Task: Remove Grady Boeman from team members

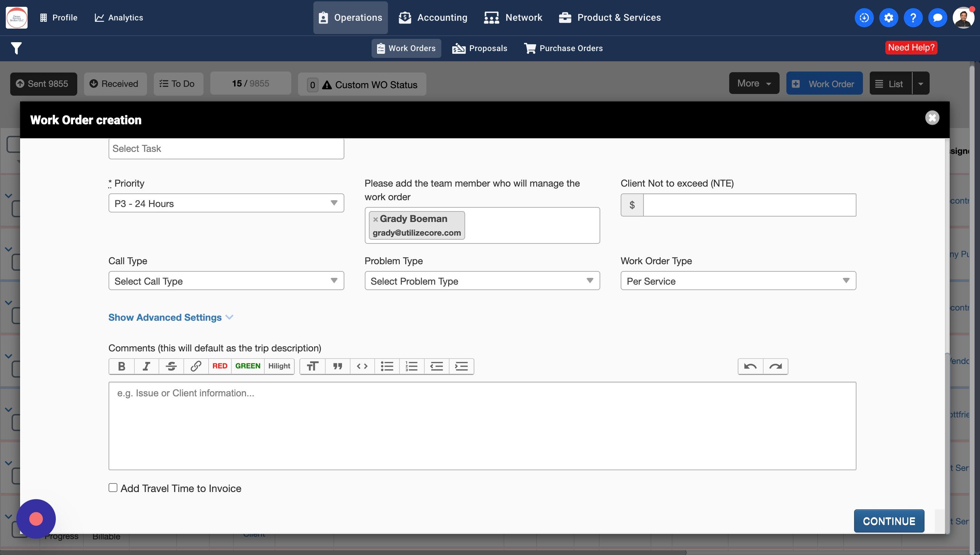Action: [376, 219]
